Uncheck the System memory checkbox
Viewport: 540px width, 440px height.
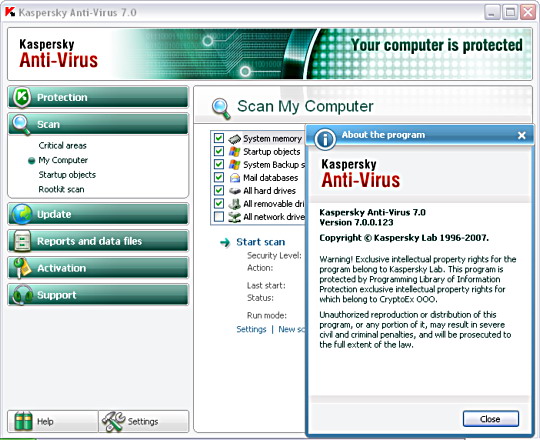click(219, 138)
